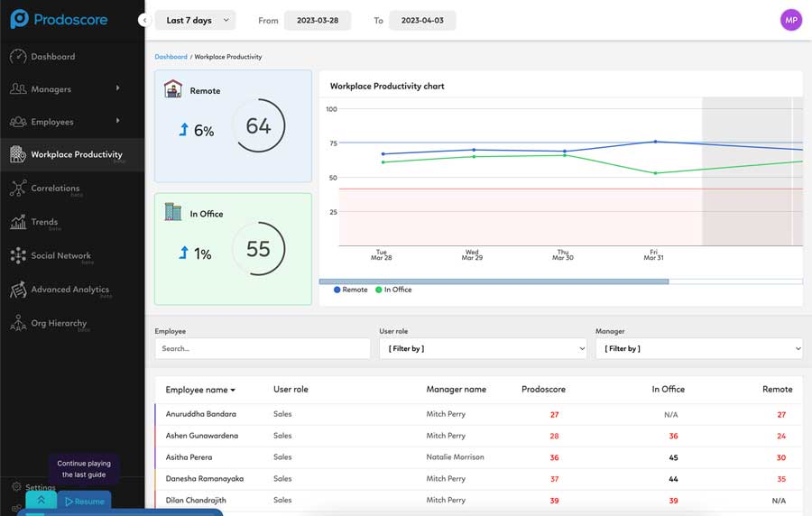
Task: Click employee Anuruddha Bandara
Action: click(x=201, y=414)
